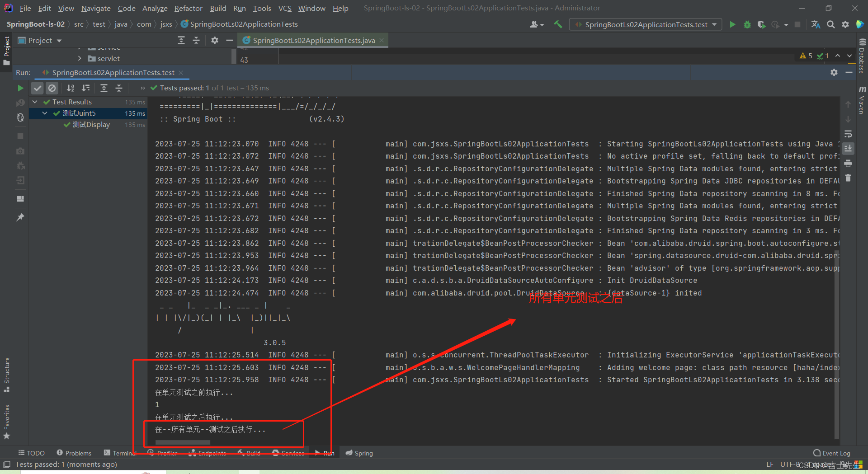Viewport: 868px width, 474px height.
Task: Open user account dropdown icon
Action: (537, 24)
